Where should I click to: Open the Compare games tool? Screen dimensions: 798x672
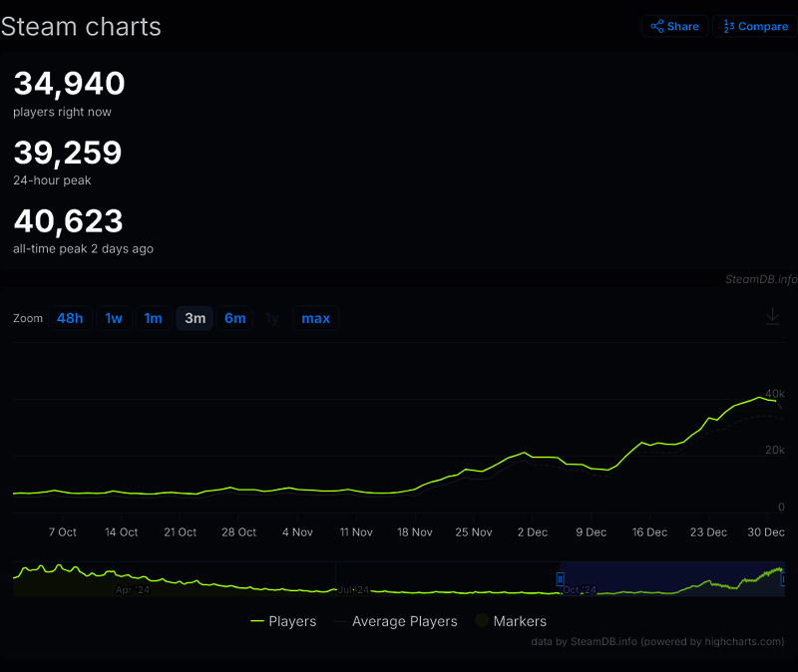click(x=755, y=26)
